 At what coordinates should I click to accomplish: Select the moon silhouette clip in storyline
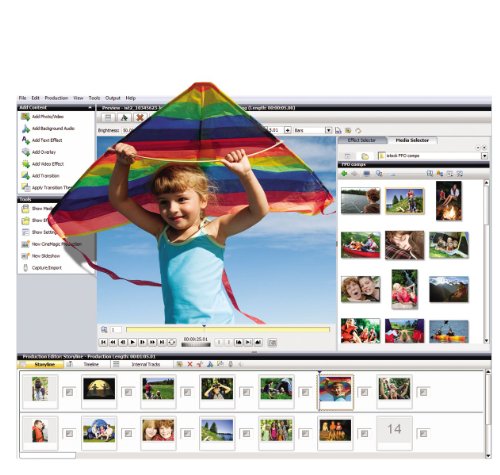(x=99, y=391)
